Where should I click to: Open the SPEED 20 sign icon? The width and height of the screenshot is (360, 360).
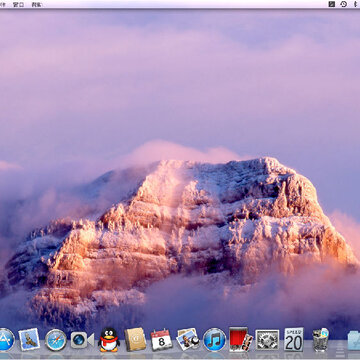click(x=294, y=339)
